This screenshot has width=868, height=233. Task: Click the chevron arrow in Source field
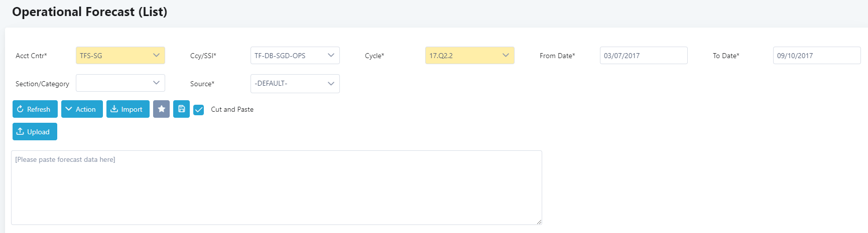[x=331, y=84]
